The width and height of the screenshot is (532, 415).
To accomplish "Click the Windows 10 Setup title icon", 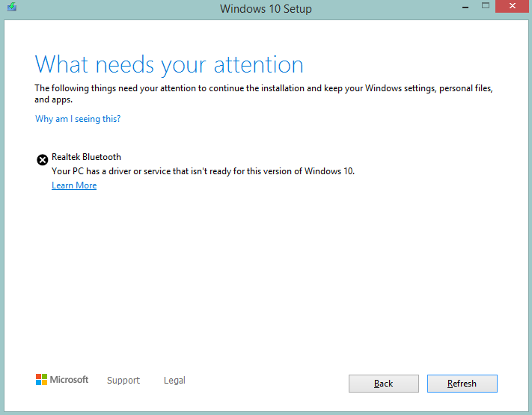I will pos(12,7).
